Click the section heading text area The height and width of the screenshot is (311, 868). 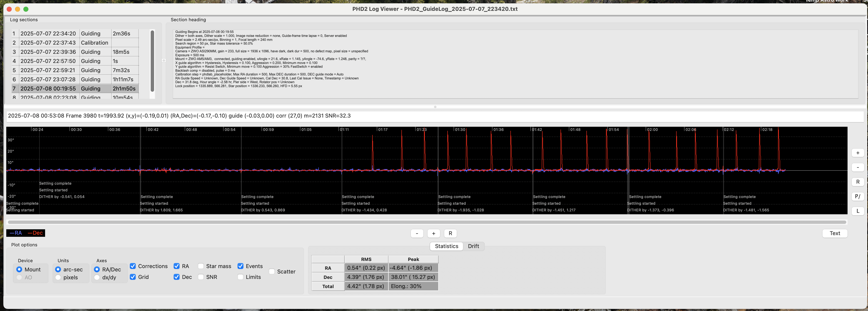click(x=515, y=64)
